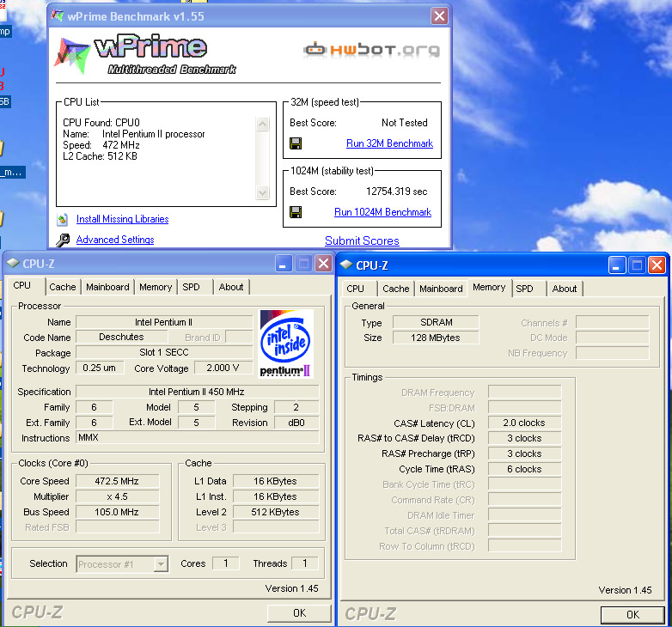Click the Cycle Time (tRAS) 6 clocks field
This screenshot has width=672, height=627.
pyautogui.click(x=524, y=469)
